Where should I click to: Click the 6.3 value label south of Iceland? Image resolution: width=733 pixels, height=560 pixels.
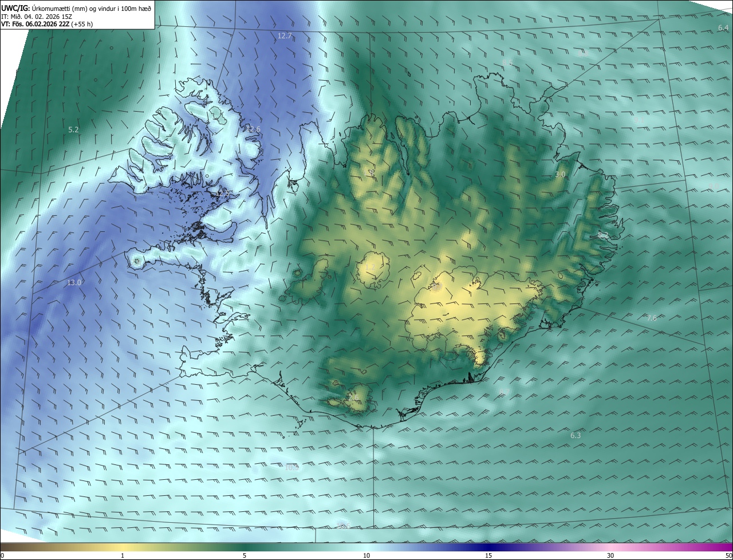pos(576,436)
